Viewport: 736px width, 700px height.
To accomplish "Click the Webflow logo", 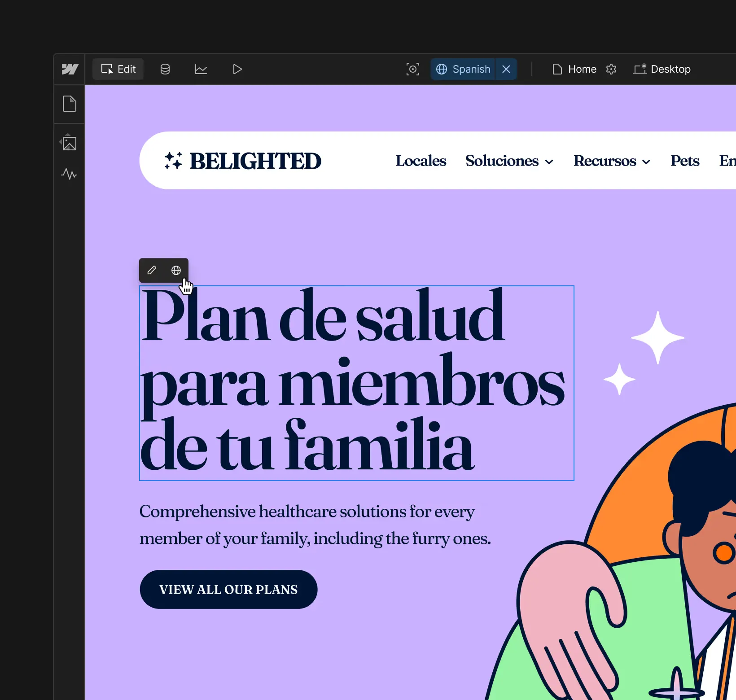I will (x=69, y=69).
